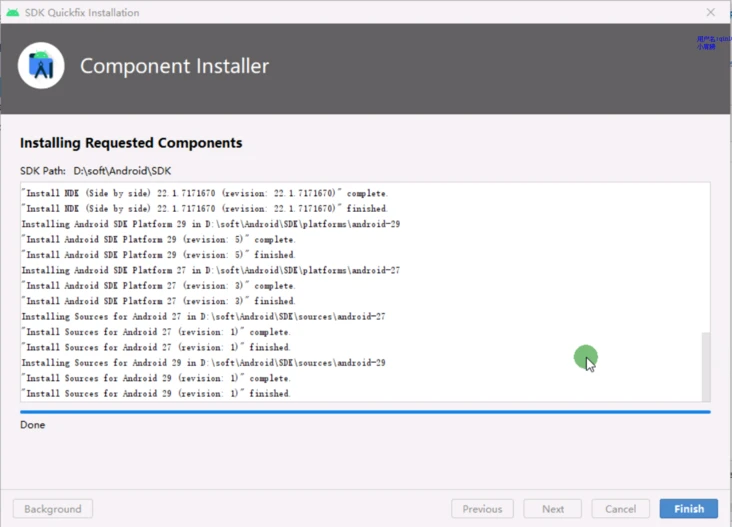
Task: Click the Cancel button
Action: (620, 508)
